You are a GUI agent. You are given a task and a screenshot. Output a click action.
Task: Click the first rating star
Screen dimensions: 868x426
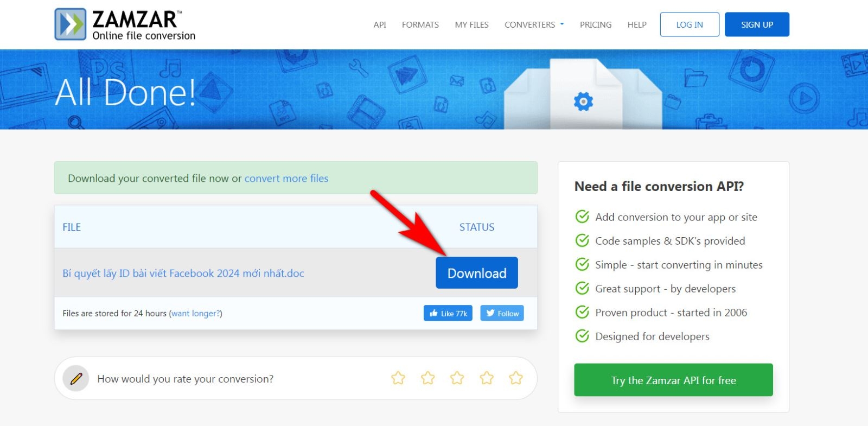(x=398, y=378)
